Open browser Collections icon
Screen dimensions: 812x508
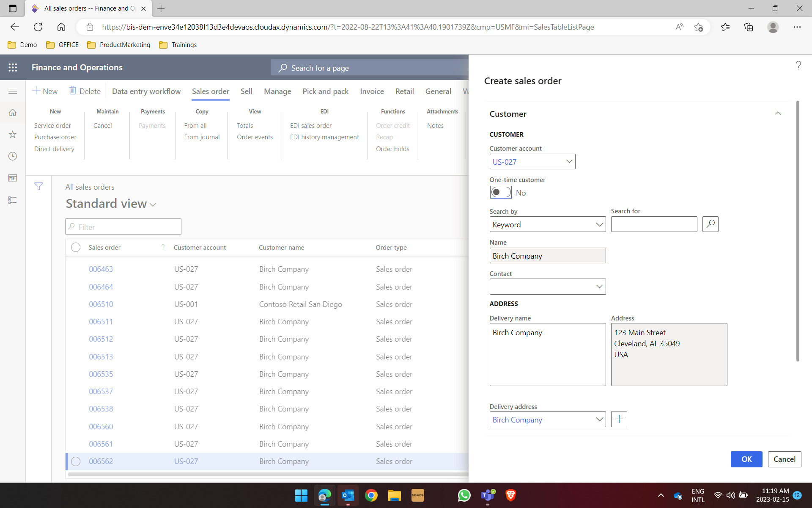point(749,27)
